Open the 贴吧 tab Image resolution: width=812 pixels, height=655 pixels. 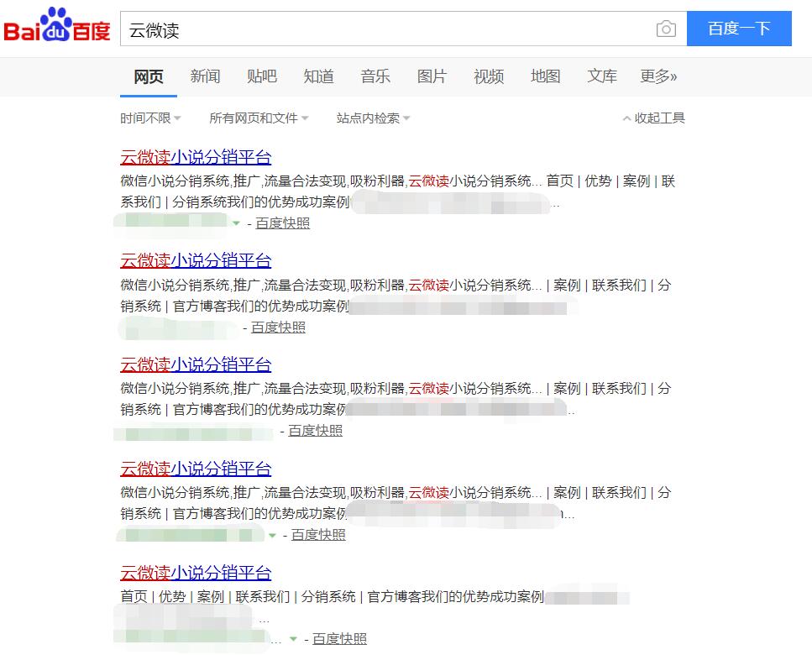(x=262, y=76)
